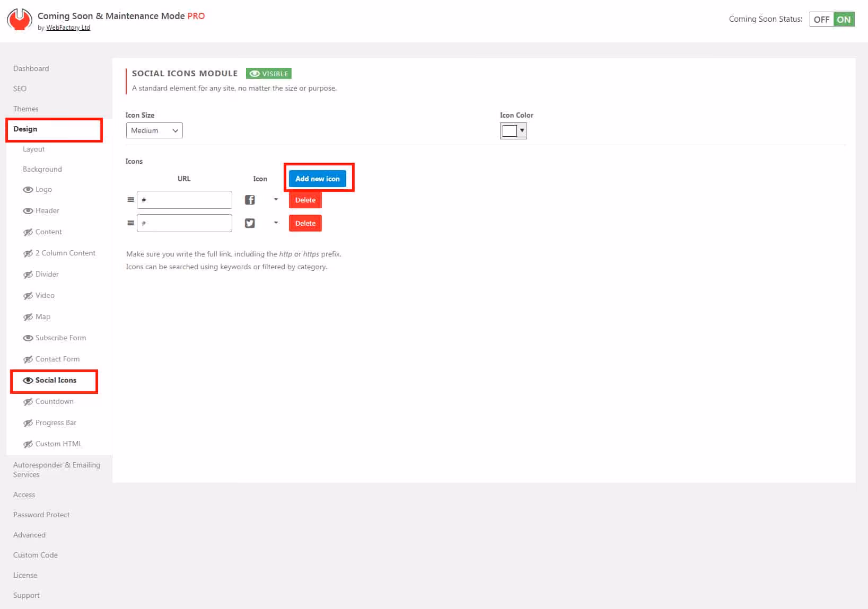Open icon chooser arrow for Twitter row
The width and height of the screenshot is (868, 609).
(276, 223)
